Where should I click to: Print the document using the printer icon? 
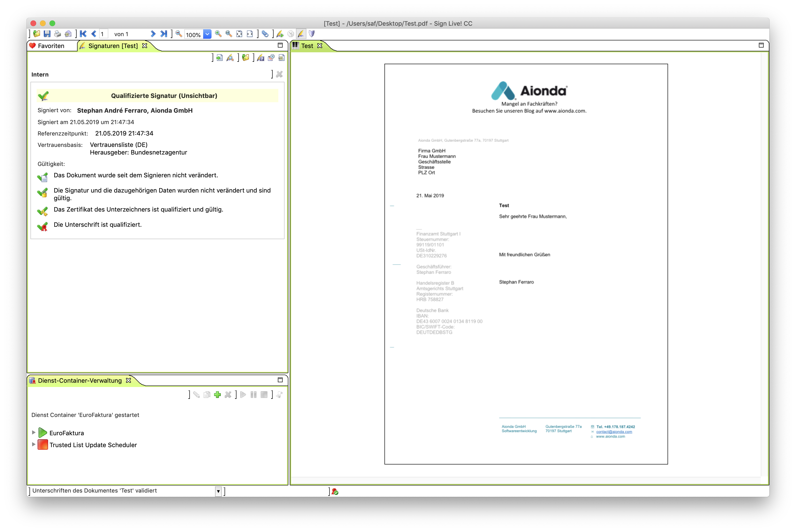pyautogui.click(x=58, y=34)
